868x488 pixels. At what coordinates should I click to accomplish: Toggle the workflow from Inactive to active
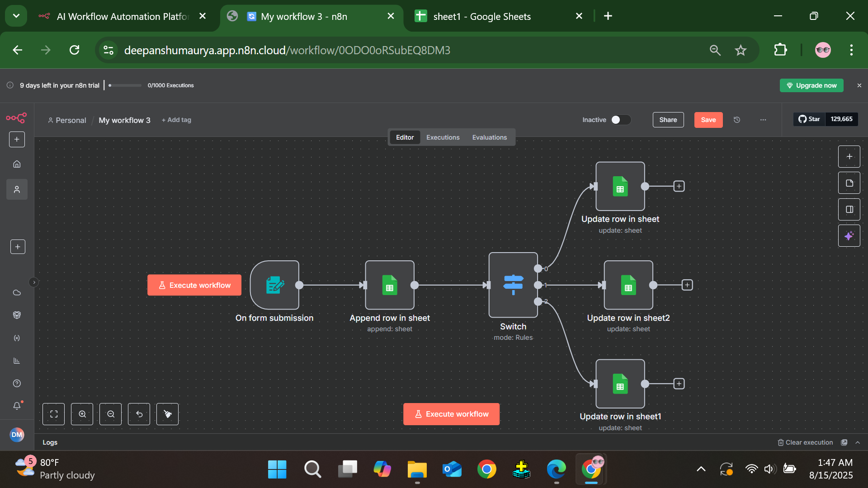point(620,120)
